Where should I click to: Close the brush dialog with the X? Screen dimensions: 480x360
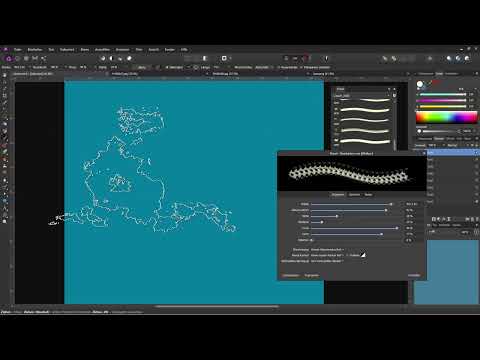pyautogui.click(x=424, y=153)
